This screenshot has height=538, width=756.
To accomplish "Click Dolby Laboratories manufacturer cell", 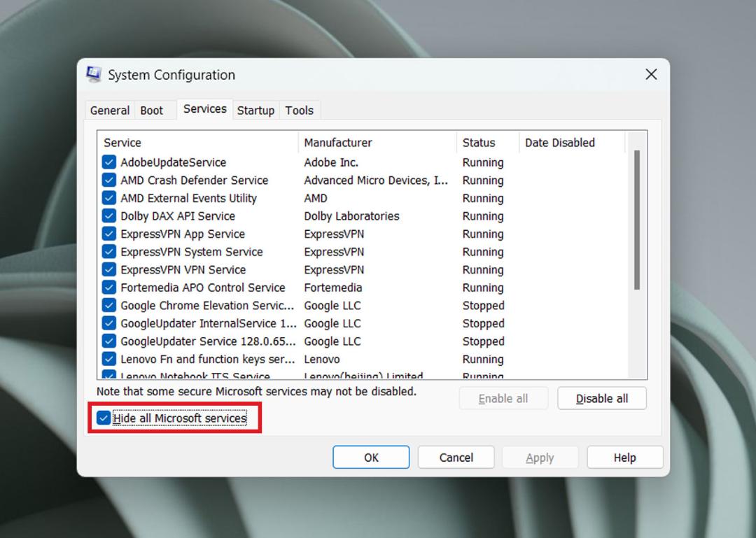I will click(352, 216).
